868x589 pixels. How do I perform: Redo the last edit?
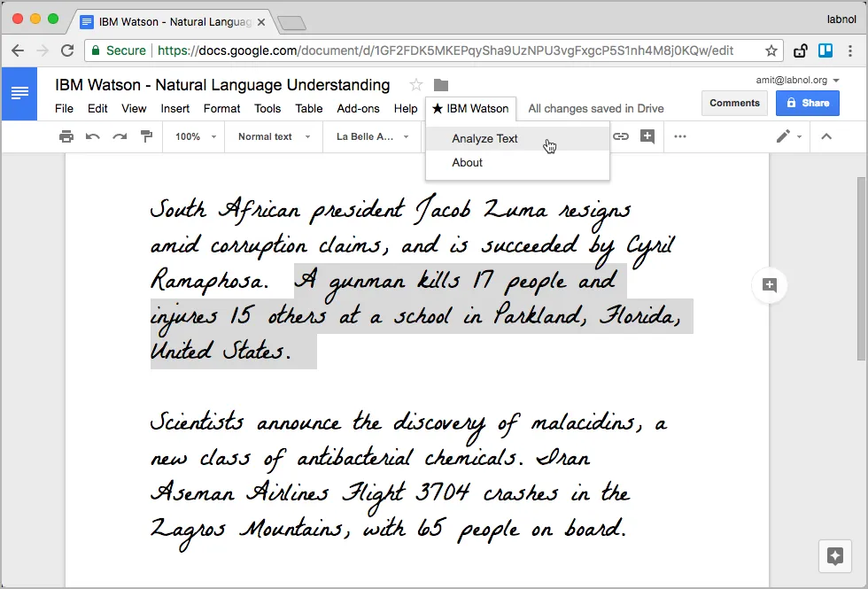pos(120,136)
